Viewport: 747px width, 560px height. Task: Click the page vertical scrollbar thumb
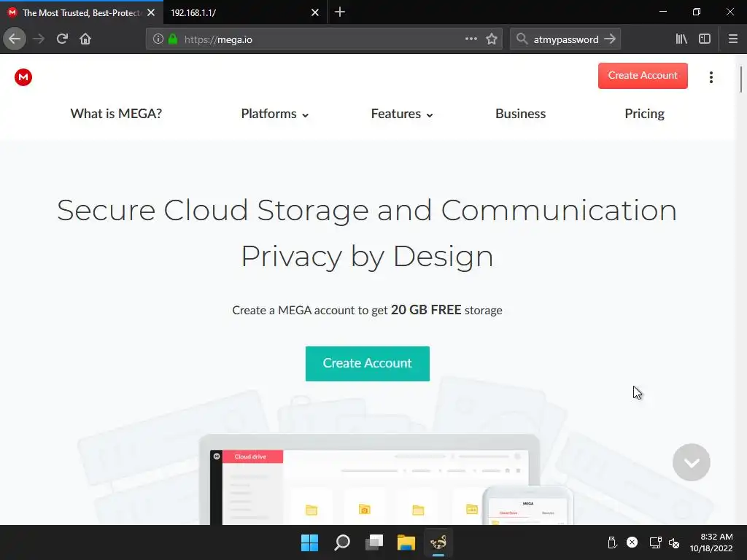tap(741, 79)
